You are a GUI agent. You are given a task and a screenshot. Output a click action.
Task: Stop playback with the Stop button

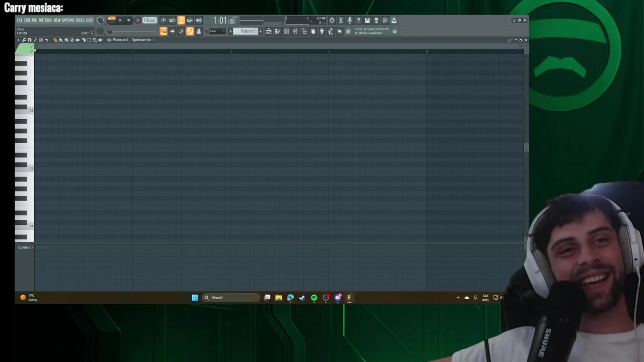129,20
